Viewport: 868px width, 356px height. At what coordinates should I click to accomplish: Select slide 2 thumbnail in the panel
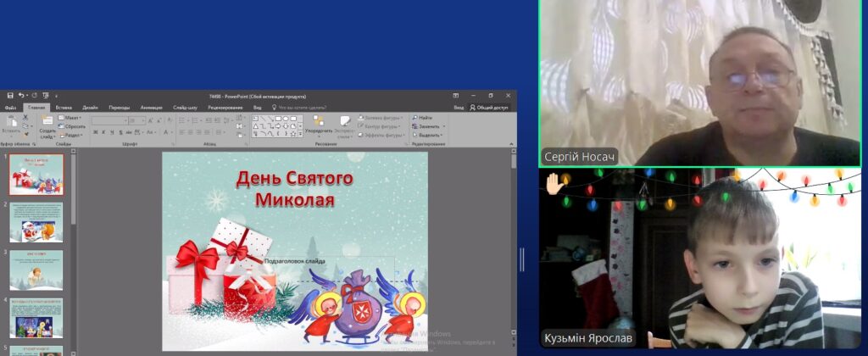[x=36, y=223]
